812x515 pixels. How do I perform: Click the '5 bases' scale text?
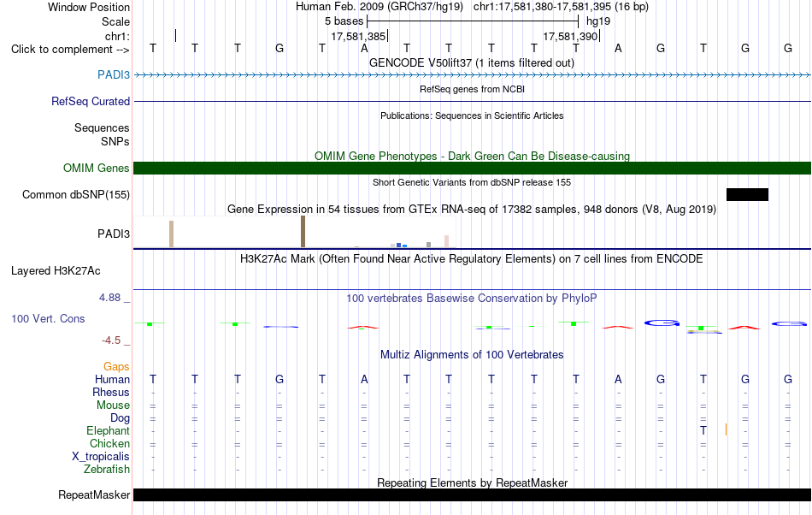(344, 21)
